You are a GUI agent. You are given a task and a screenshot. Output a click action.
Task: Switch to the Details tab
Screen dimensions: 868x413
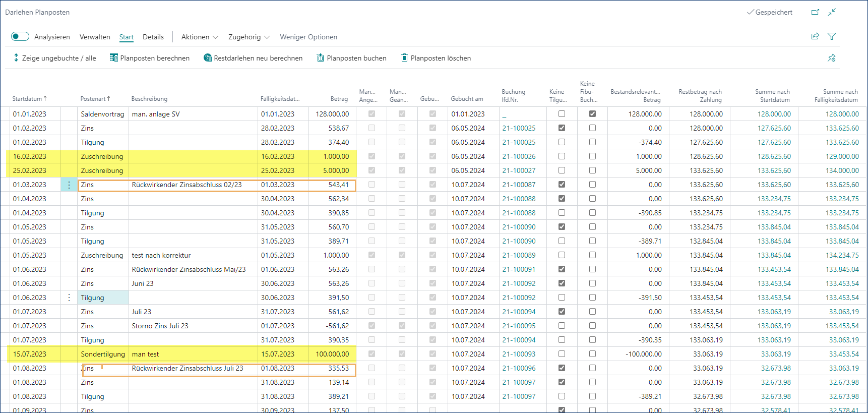[x=153, y=37]
